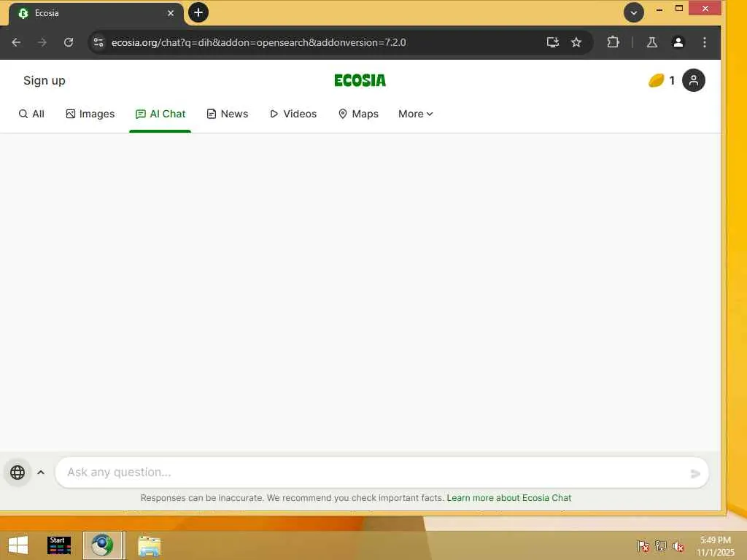This screenshot has height=560, width=747.
Task: Bookmark this tab with the star icon
Action: [x=576, y=42]
